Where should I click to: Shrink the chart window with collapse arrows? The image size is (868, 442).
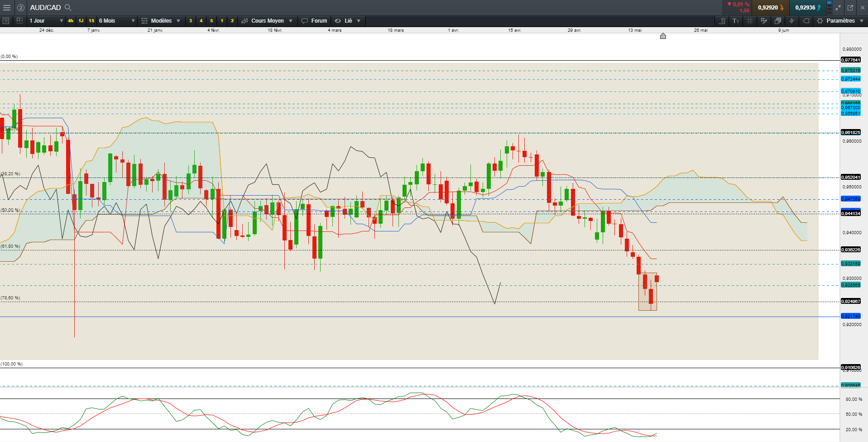click(838, 8)
